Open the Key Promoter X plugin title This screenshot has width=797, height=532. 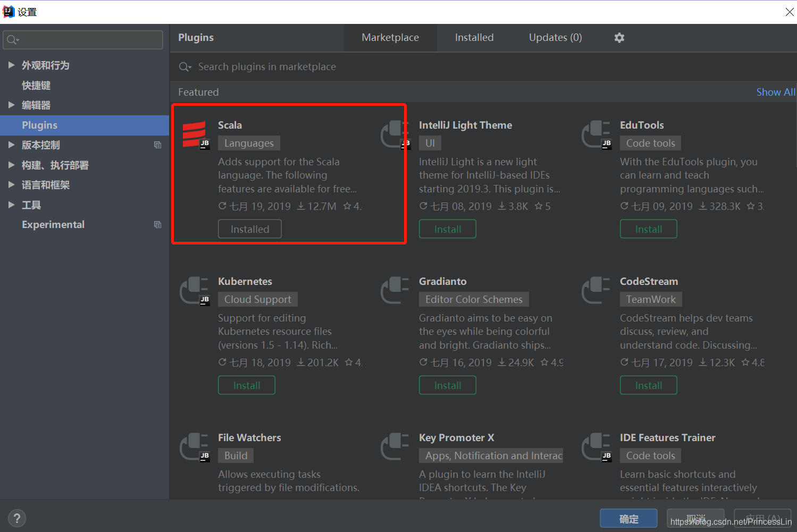click(x=457, y=437)
